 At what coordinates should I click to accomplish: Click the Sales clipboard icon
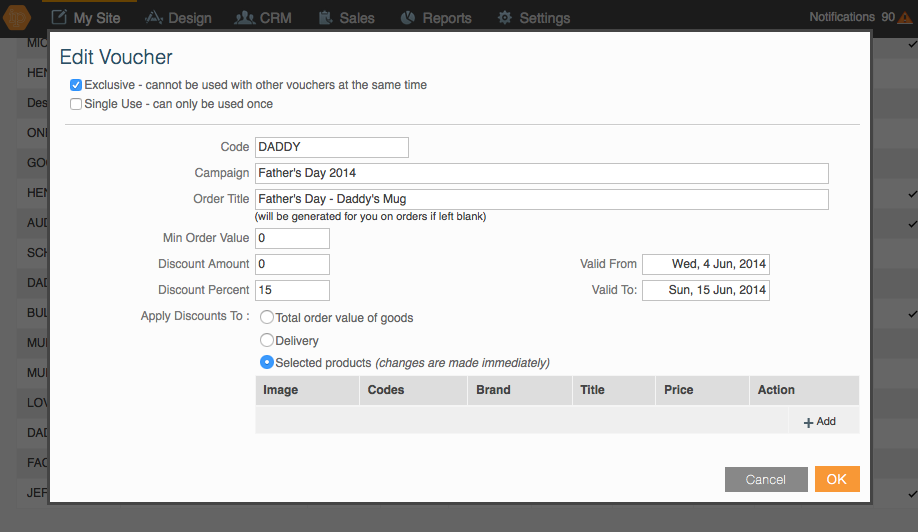coord(326,18)
